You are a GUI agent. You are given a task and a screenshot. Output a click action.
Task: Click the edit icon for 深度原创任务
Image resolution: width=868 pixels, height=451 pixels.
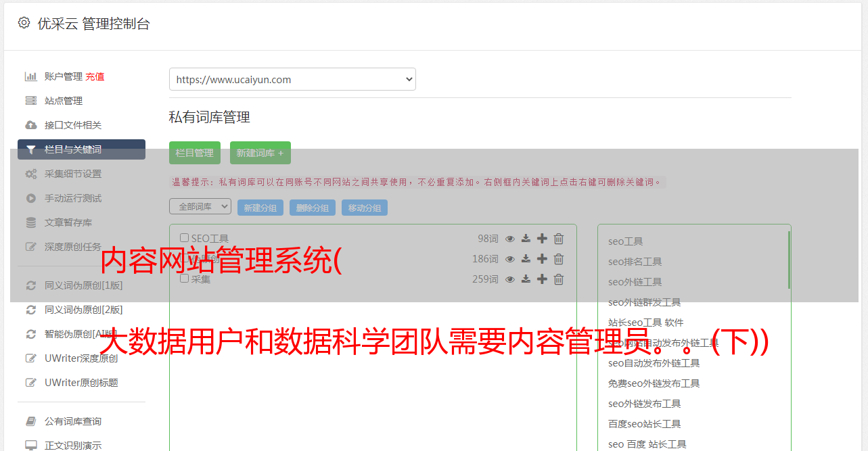point(30,247)
